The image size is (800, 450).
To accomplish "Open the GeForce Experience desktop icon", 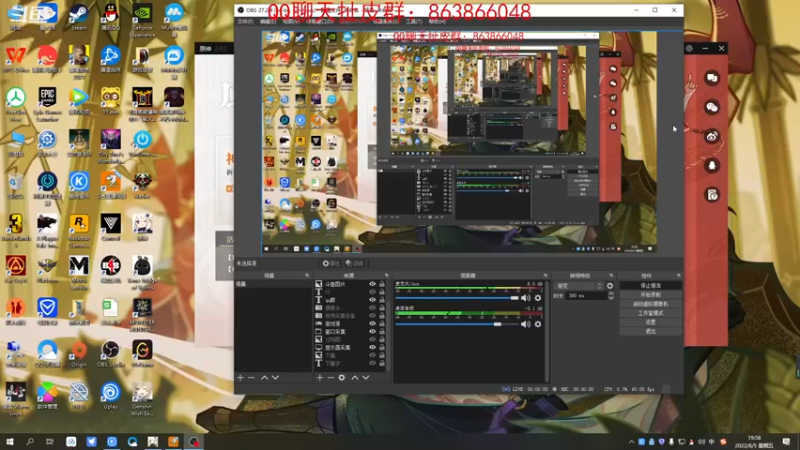I will pyautogui.click(x=142, y=20).
